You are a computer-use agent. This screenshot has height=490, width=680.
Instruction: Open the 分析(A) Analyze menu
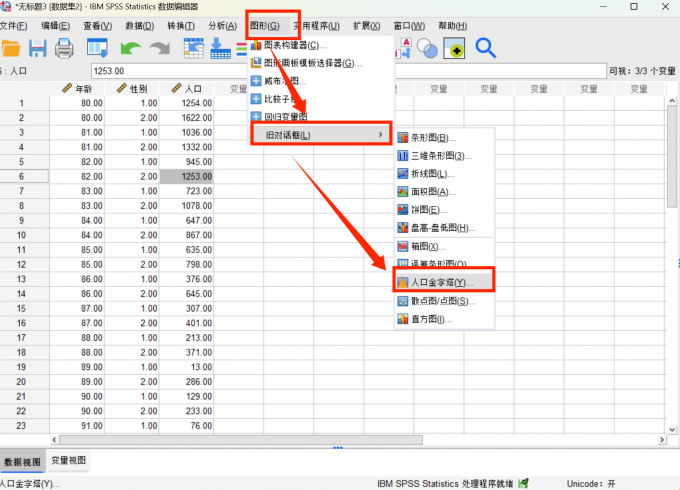click(x=222, y=26)
